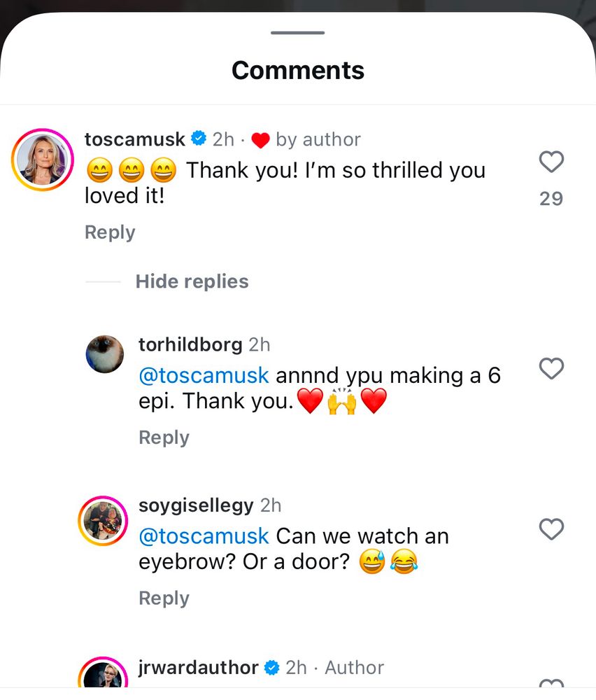596x700 pixels.
Task: Reply to soygisellegy's comment
Action: (x=164, y=598)
